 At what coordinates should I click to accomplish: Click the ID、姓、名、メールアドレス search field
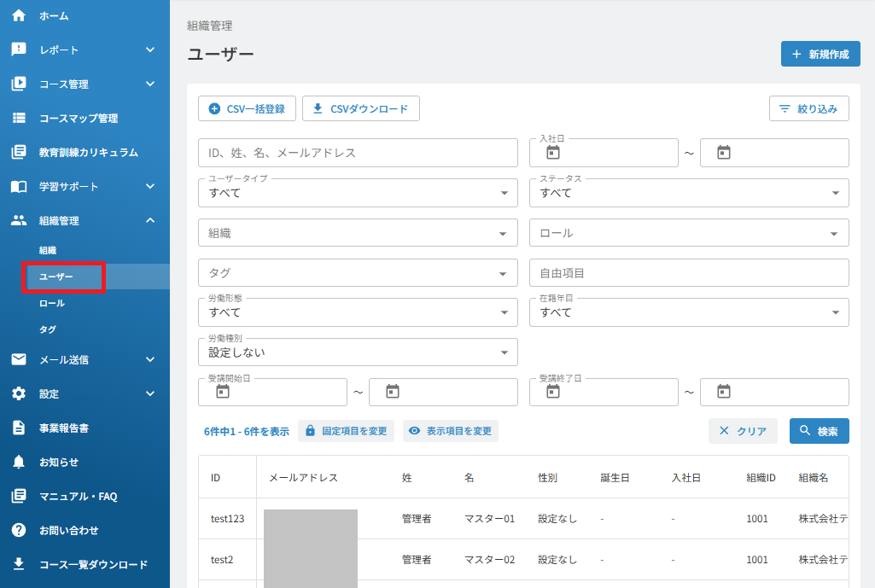click(358, 153)
